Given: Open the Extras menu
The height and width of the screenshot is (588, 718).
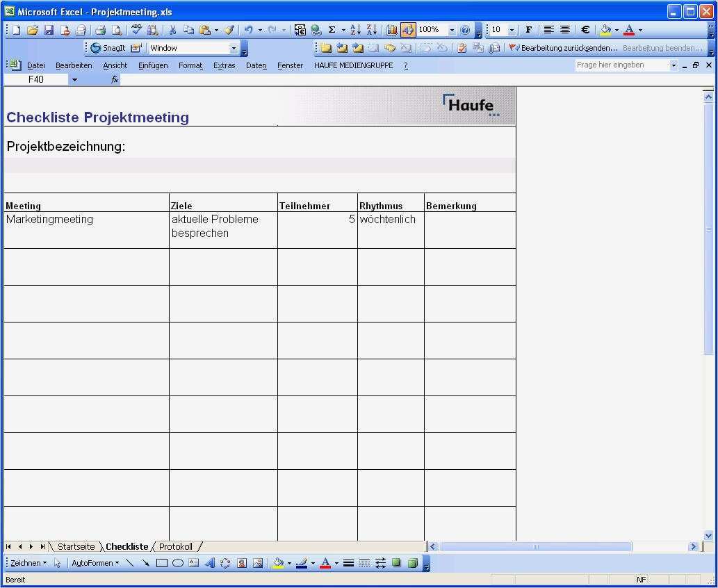Looking at the screenshot, I should click(x=224, y=65).
